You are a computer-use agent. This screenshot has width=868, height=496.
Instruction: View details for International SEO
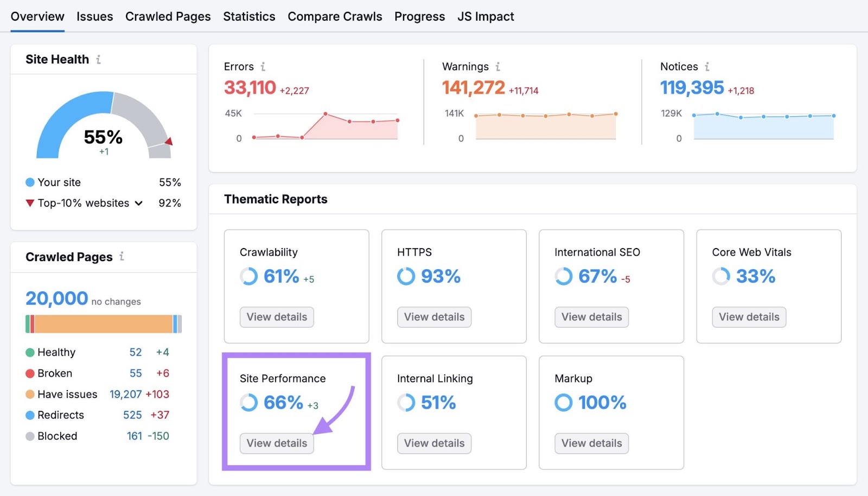591,317
